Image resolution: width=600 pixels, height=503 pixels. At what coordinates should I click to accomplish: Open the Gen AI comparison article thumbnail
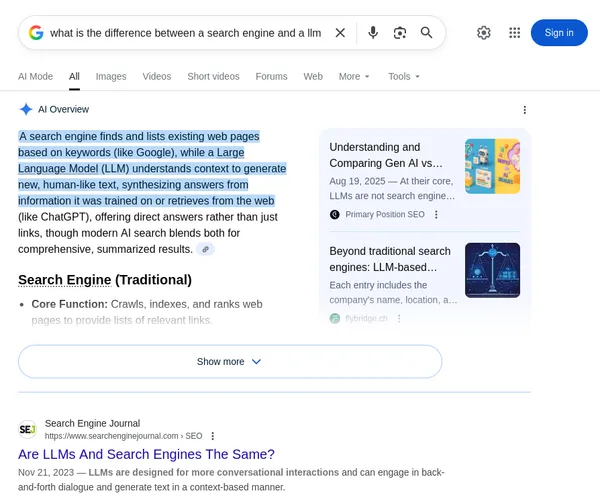click(x=492, y=166)
